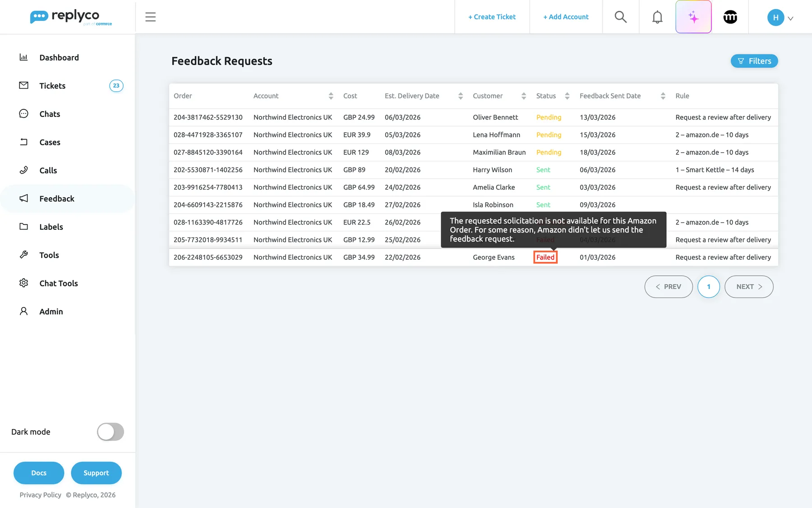The height and width of the screenshot is (508, 812).
Task: Go to the NEXT page
Action: tap(749, 287)
